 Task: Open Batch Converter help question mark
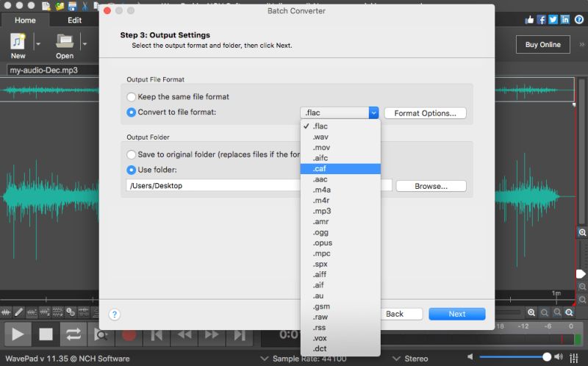point(115,315)
